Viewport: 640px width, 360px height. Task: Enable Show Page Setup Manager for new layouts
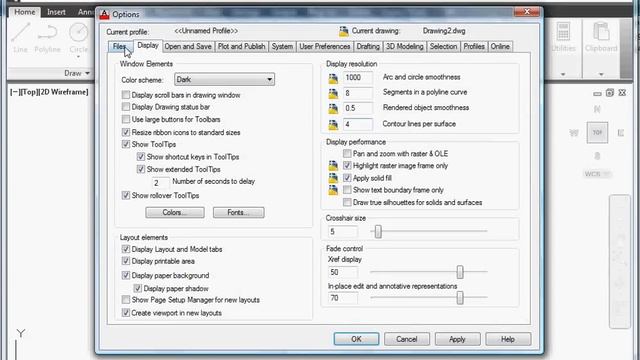point(126,300)
